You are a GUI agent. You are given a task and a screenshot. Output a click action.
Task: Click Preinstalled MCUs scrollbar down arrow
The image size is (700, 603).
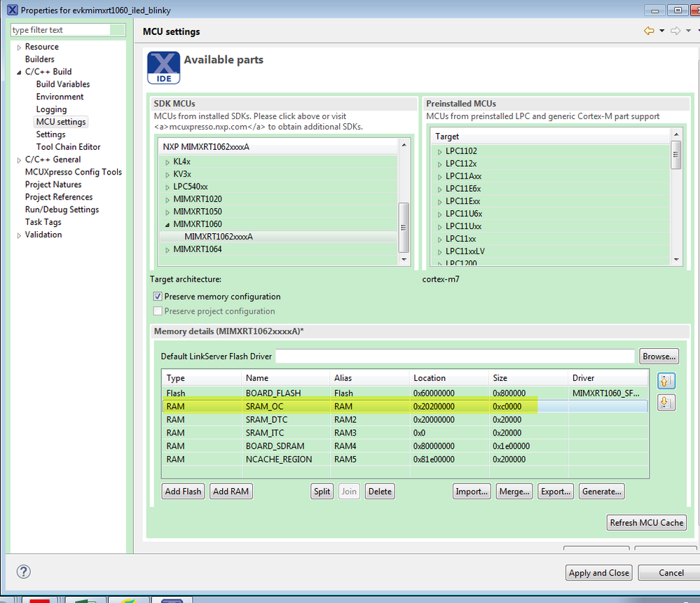676,259
